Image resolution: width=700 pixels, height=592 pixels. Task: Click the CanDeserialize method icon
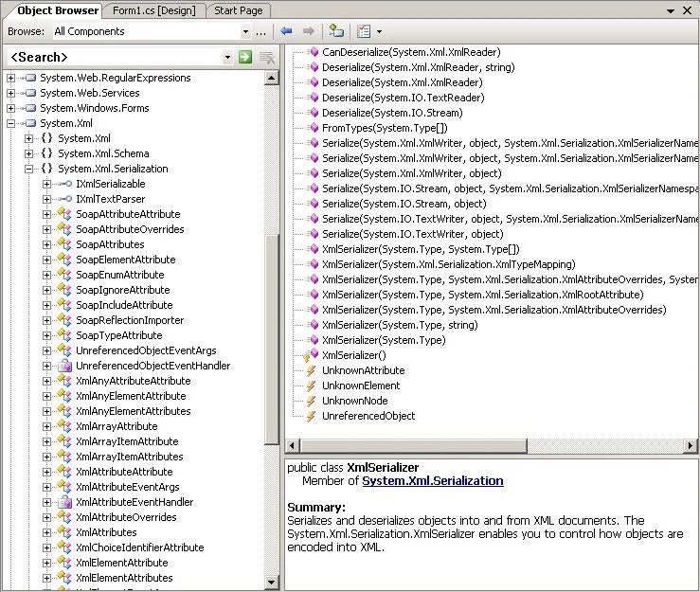314,52
